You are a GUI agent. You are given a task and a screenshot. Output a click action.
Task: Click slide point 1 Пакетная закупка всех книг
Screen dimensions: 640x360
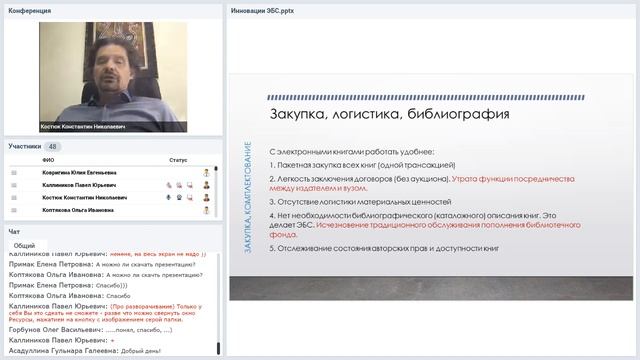[x=362, y=165]
